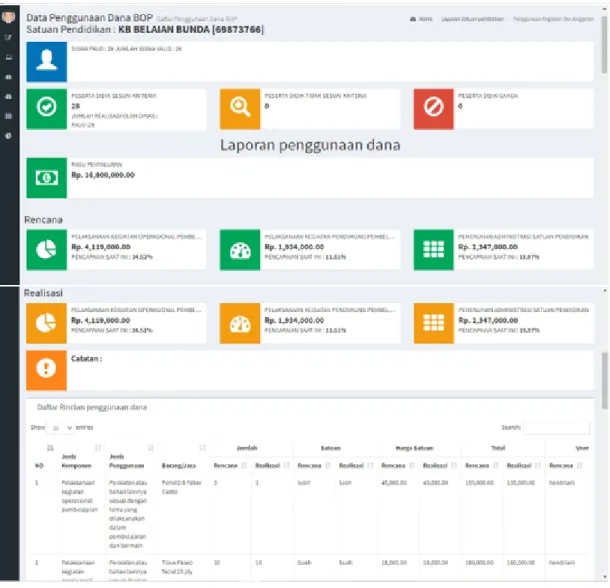The height and width of the screenshot is (588, 610).
Task: Open Laporan Satuan Pendidikan breadcrumb link
Action: [472, 19]
